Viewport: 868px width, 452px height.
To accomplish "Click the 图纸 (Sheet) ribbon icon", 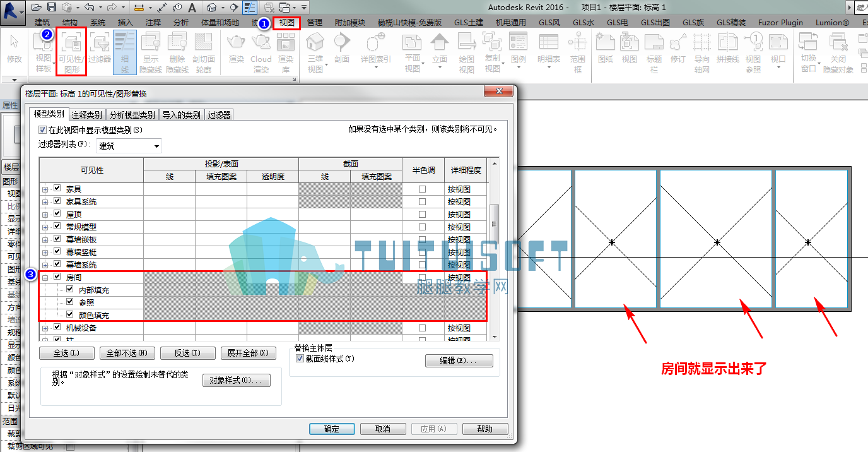I will pos(606,48).
